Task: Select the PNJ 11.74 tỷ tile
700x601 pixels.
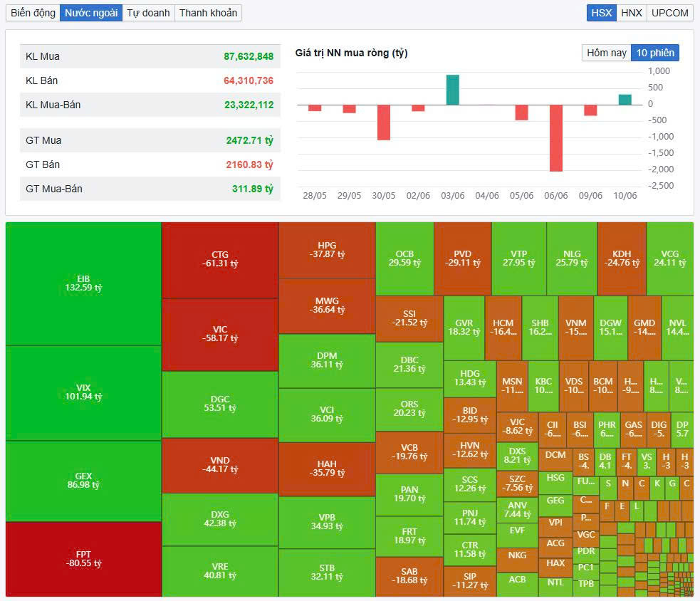Action: click(x=470, y=518)
